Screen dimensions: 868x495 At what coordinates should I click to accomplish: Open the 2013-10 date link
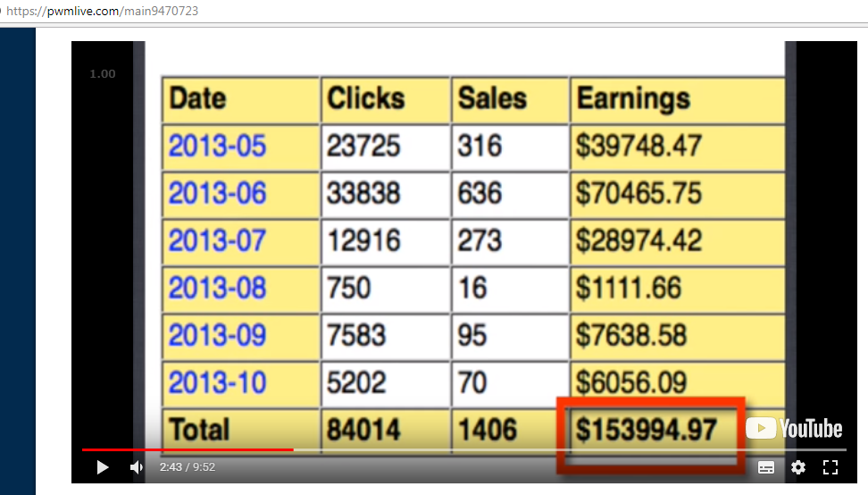(217, 382)
